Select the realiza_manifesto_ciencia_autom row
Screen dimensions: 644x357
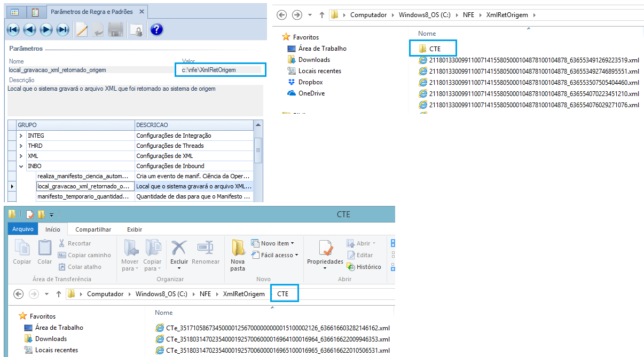point(144,176)
